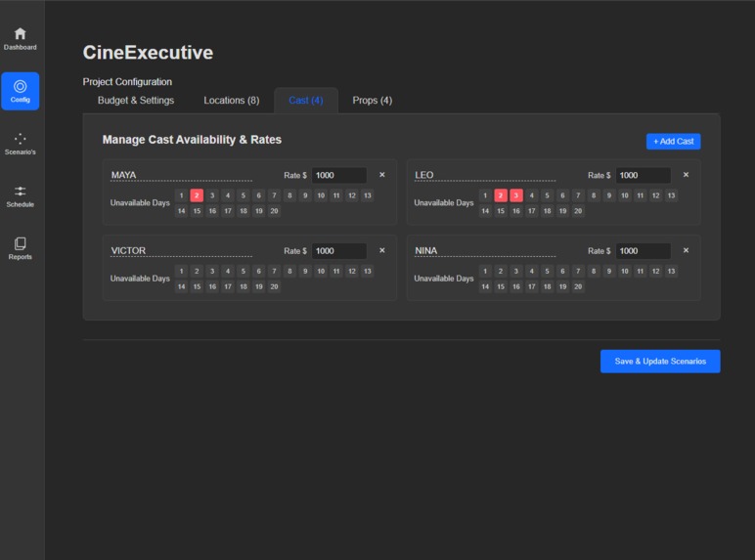Edit MAYA's rate input field
The height and width of the screenshot is (560, 755).
[x=339, y=175]
